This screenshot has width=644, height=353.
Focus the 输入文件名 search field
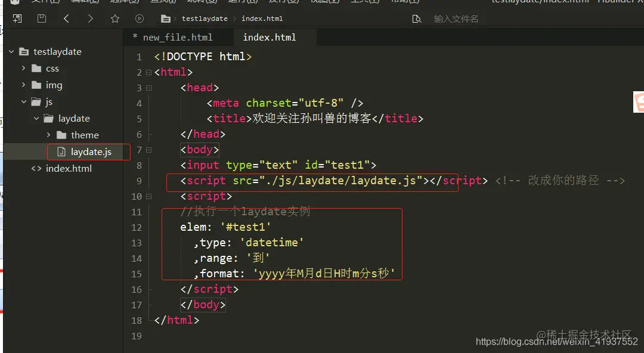click(456, 19)
